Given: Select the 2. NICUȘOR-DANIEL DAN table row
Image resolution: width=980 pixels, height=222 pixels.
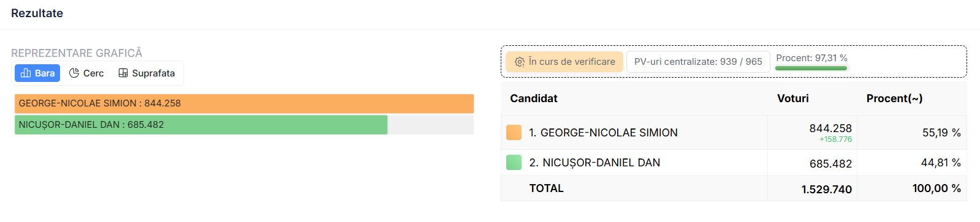Looking at the screenshot, I should coord(734,163).
